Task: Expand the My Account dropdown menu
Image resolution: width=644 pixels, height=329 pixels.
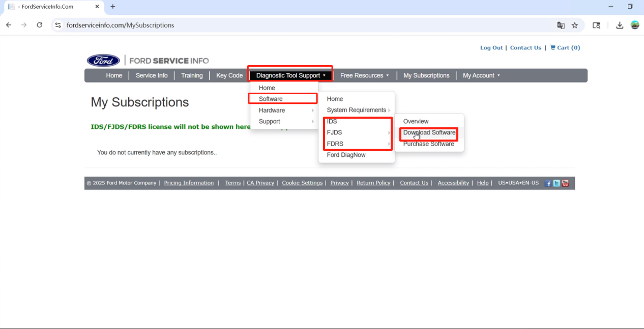Action: (x=481, y=75)
